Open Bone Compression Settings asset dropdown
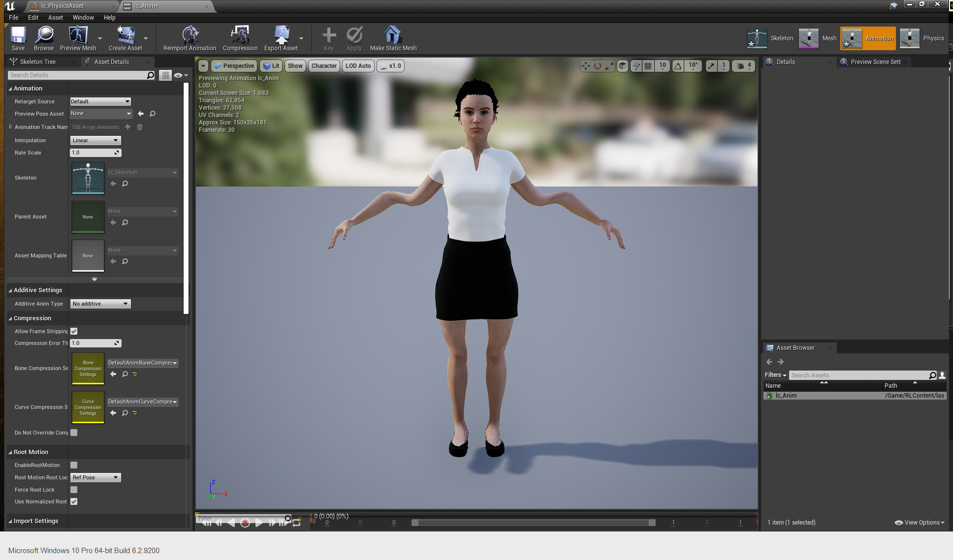The image size is (953, 560). [x=143, y=363]
